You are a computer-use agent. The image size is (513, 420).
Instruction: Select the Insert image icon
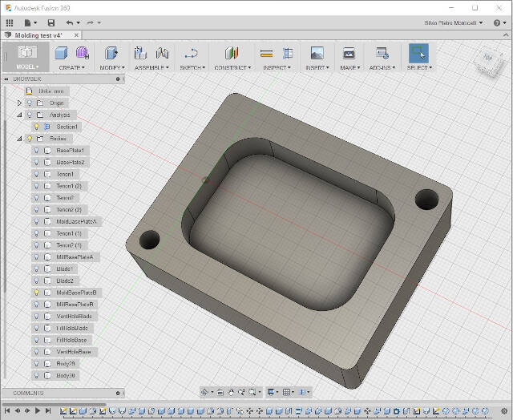(317, 53)
